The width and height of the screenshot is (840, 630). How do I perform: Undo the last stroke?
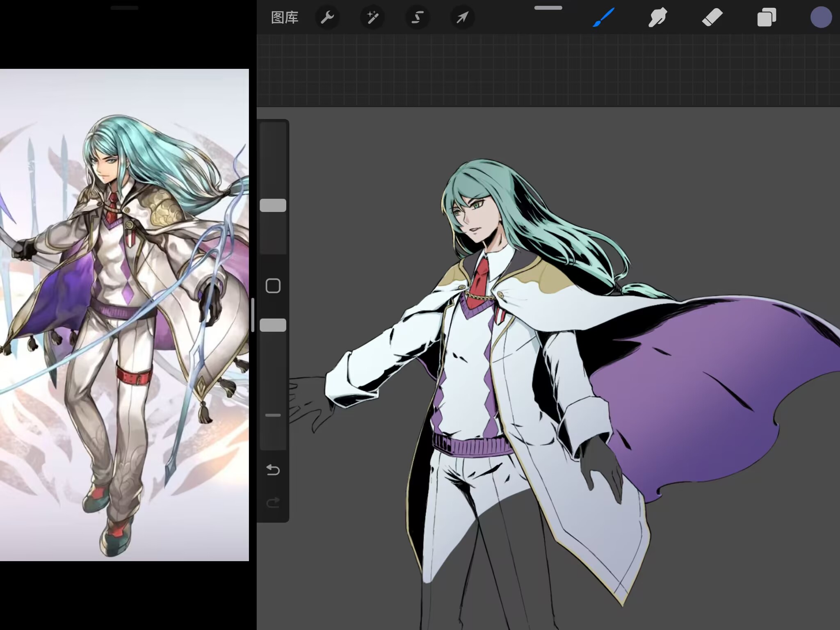pyautogui.click(x=273, y=470)
